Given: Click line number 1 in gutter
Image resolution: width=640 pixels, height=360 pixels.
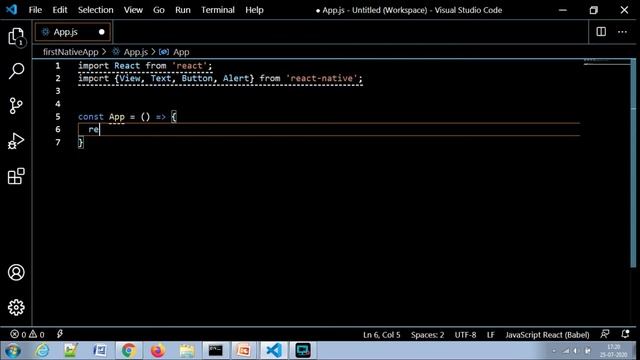Looking at the screenshot, I should 58,66.
